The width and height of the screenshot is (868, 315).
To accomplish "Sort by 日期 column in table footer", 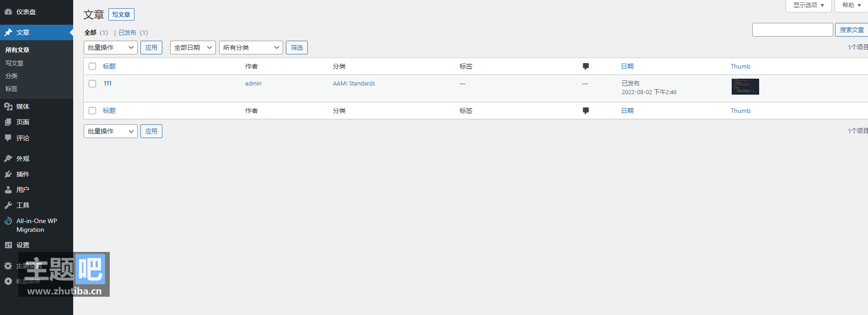I will pyautogui.click(x=627, y=111).
